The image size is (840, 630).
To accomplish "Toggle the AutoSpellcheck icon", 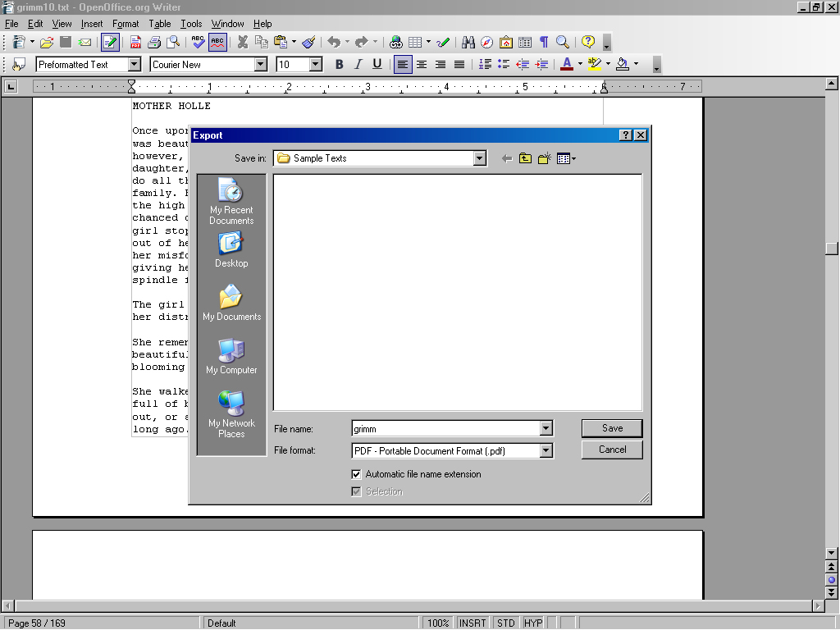I will pyautogui.click(x=217, y=42).
